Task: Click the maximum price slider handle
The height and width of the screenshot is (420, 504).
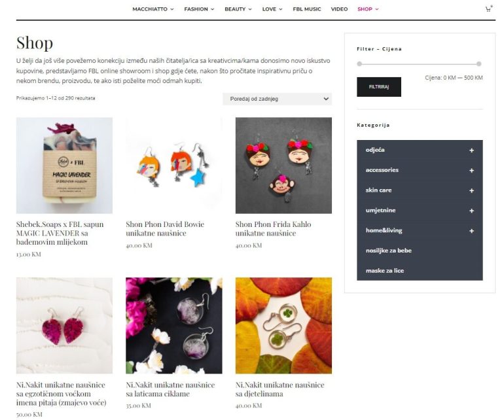Action: coord(479,63)
